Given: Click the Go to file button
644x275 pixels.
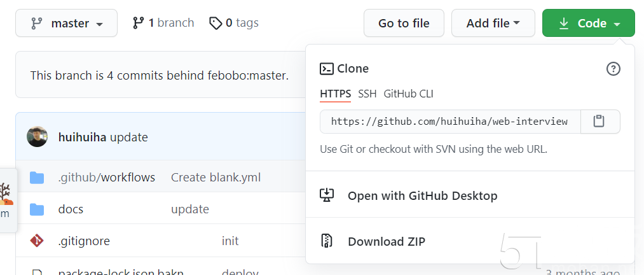Looking at the screenshot, I should tap(404, 23).
